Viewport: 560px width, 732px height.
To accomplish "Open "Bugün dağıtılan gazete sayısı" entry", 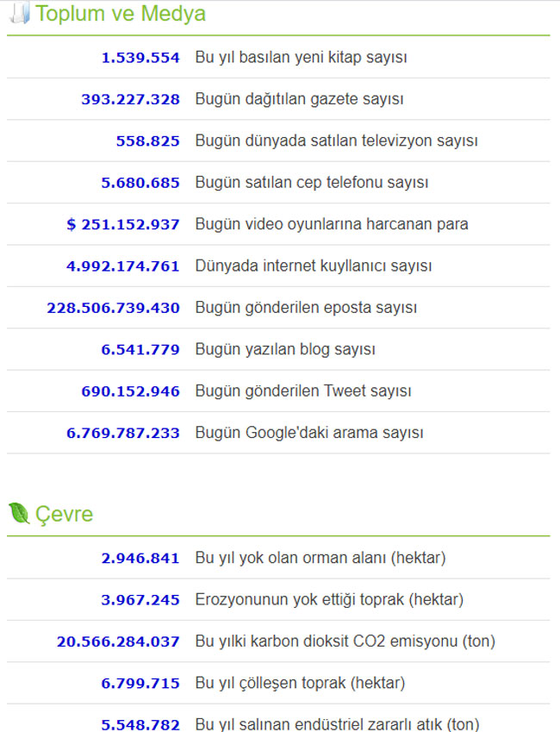I will (299, 99).
